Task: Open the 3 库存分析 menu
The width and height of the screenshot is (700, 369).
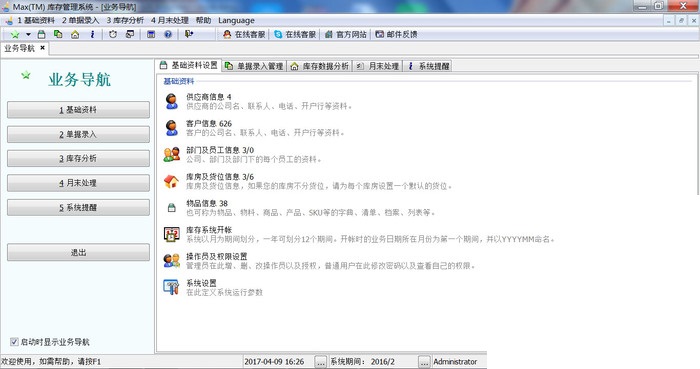Action: (125, 21)
